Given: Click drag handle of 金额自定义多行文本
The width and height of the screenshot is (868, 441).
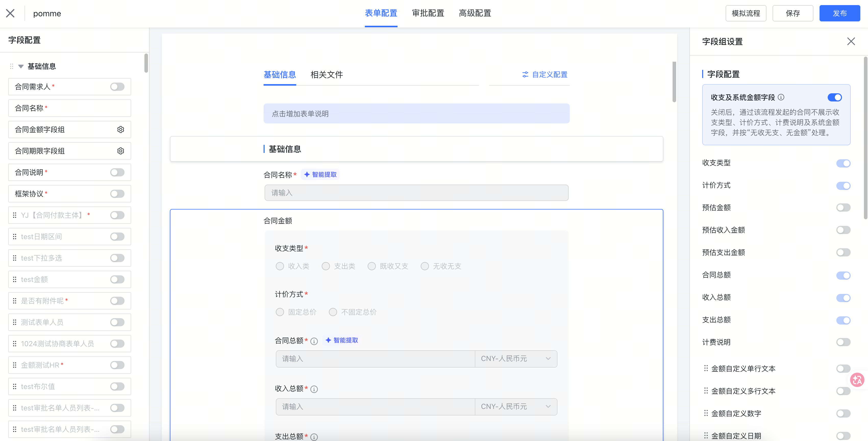Looking at the screenshot, I should pyautogui.click(x=706, y=391).
